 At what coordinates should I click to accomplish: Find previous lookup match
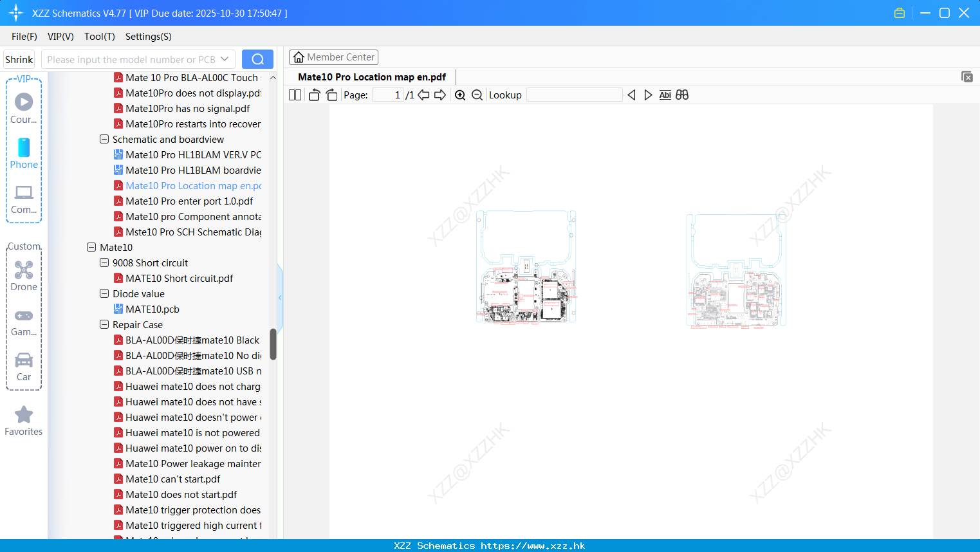(x=631, y=95)
